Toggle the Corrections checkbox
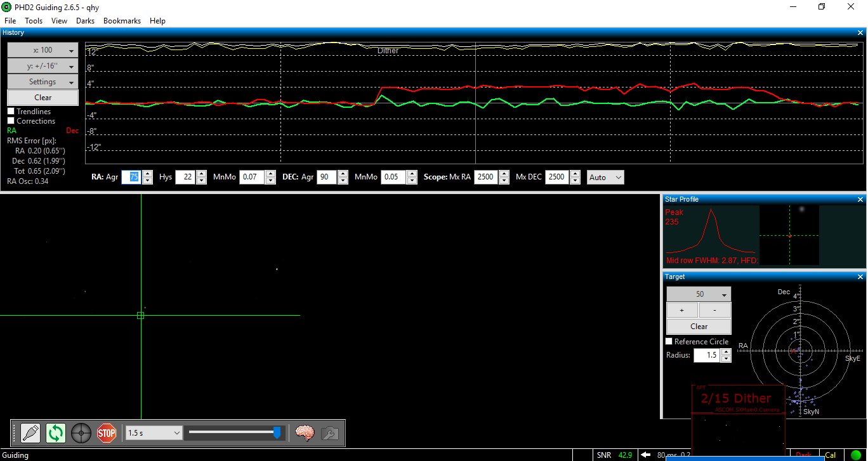Screen dimensions: 868x461 pyautogui.click(x=11, y=121)
